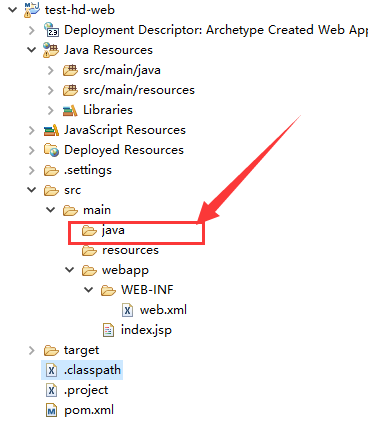Click the webapp folder icon
Screen dimensions: 368x445
89,270
